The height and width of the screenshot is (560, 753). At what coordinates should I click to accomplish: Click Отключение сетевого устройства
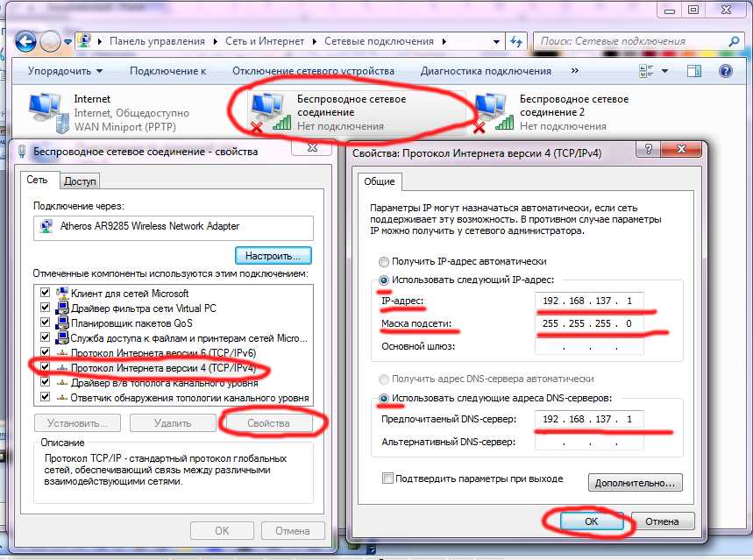pyautogui.click(x=313, y=71)
